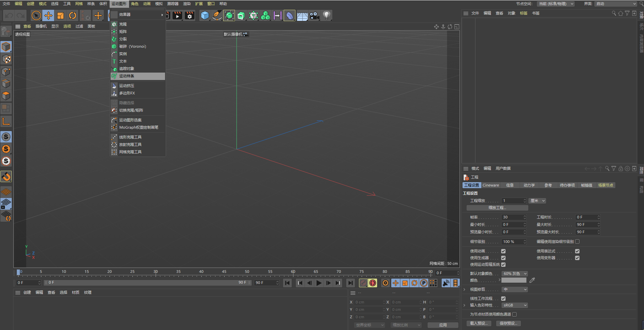Switch to the Cineware tab
Screen dimensions: 644x330
(491, 185)
